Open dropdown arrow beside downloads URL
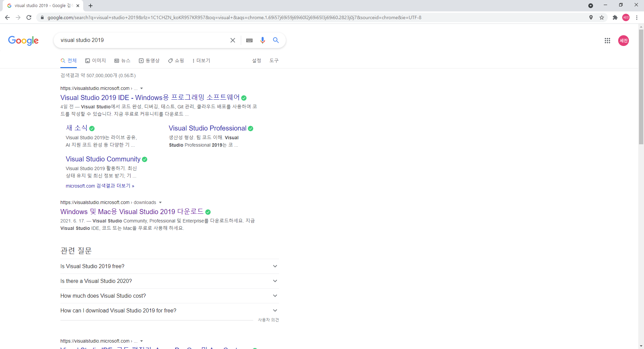The image size is (644, 349). [x=160, y=203]
